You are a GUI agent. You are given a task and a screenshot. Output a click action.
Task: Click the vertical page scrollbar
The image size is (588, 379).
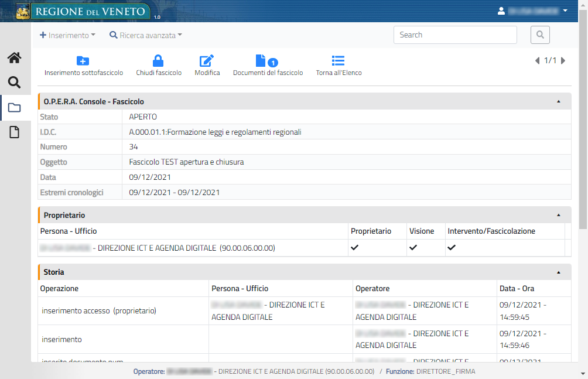[583, 120]
